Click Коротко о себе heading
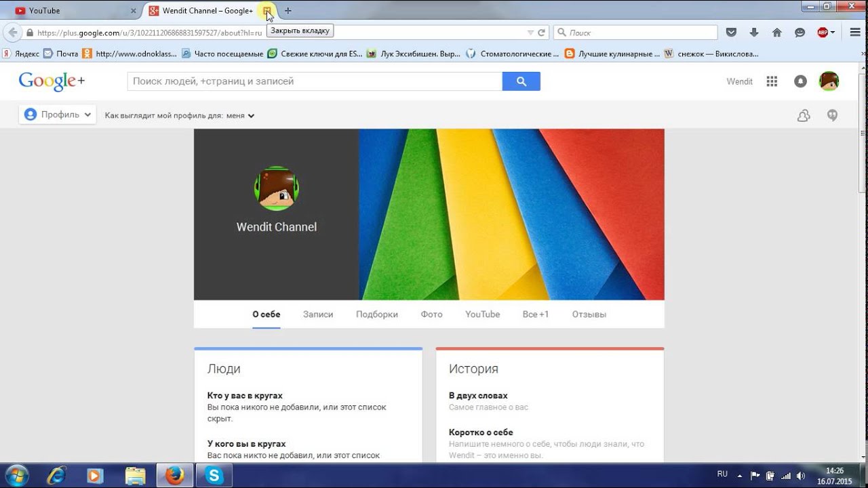 tap(481, 432)
